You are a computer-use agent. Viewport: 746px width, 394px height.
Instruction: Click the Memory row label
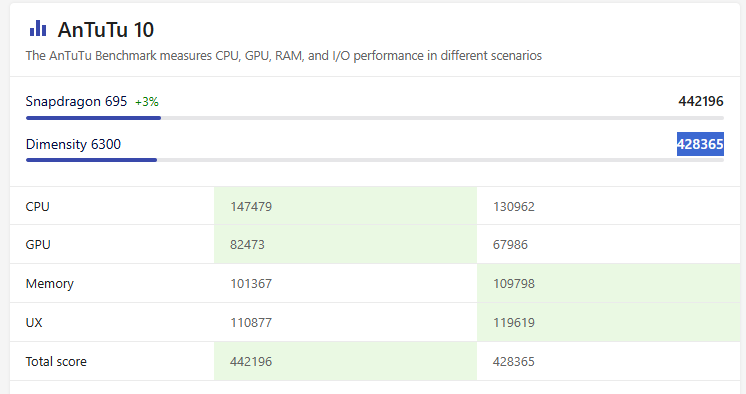click(49, 284)
